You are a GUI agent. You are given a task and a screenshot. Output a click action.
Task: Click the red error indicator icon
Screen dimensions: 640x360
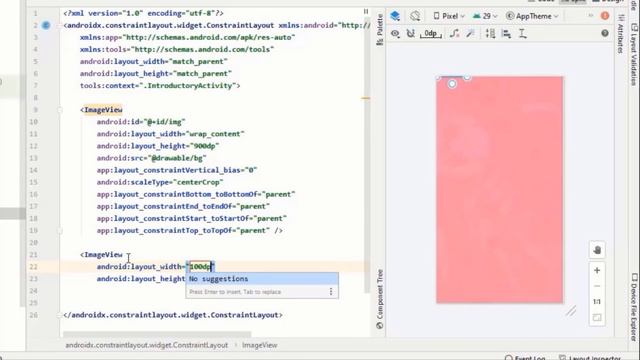click(x=605, y=16)
